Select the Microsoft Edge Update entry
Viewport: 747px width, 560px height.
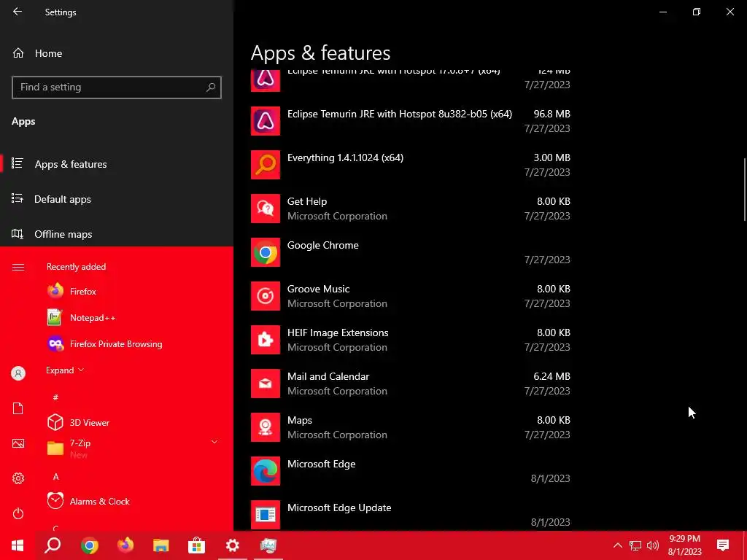pyautogui.click(x=411, y=515)
